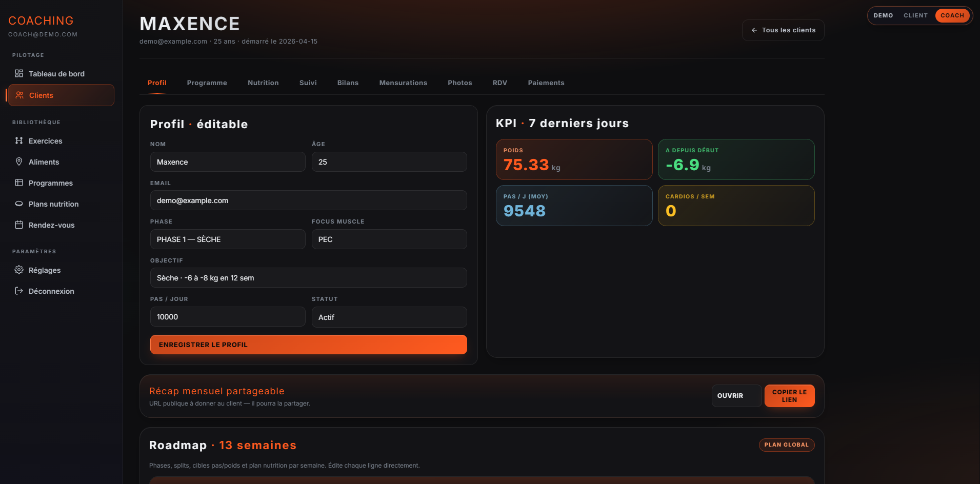Click the Réglages gear icon
Image resolution: width=980 pixels, height=484 pixels.
19,270
